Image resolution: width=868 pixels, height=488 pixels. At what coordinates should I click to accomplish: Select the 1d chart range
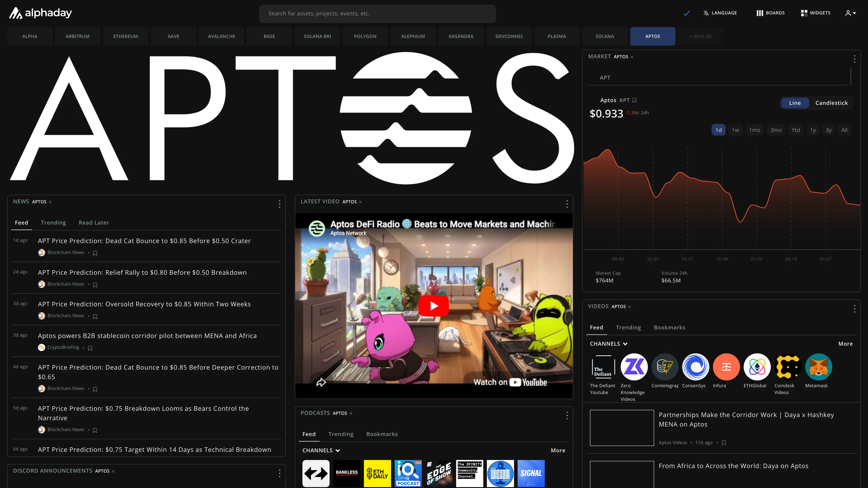click(718, 130)
